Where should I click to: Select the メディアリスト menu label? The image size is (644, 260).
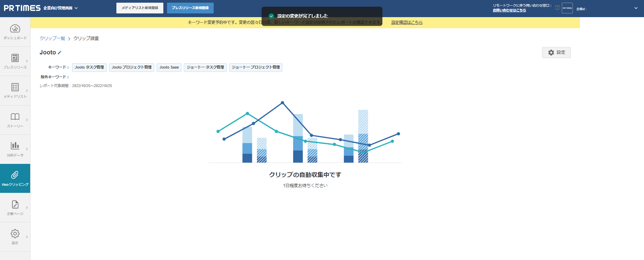[15, 96]
